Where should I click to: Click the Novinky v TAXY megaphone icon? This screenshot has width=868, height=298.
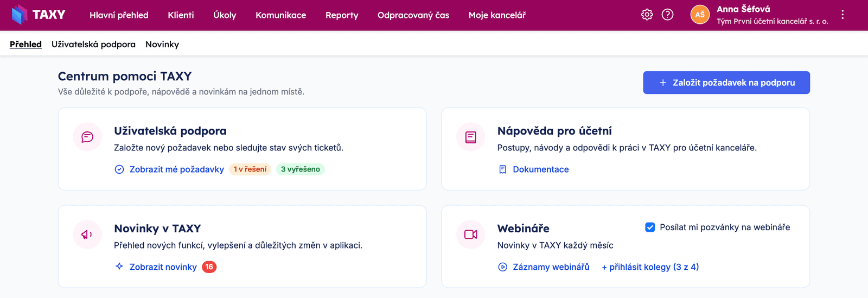[87, 234]
